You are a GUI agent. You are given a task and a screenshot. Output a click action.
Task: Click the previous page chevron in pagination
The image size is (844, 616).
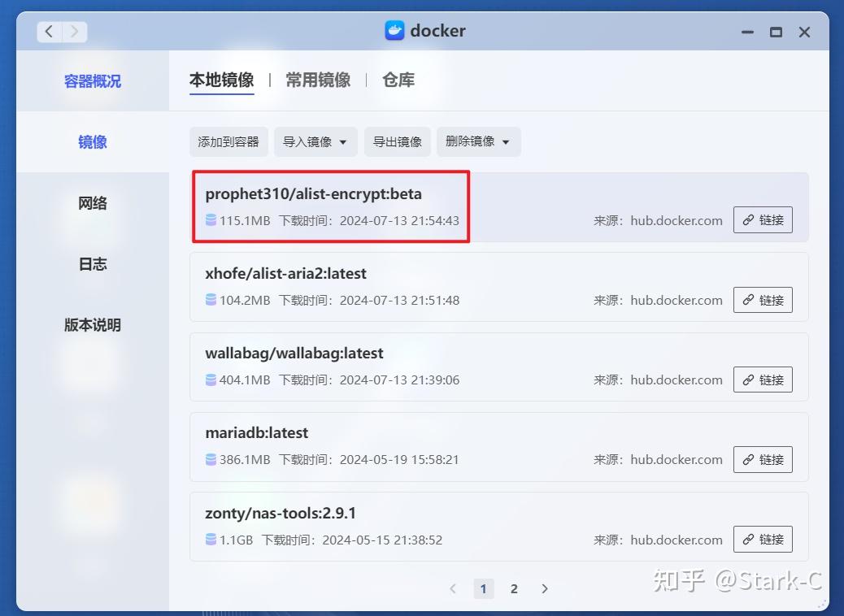coord(453,588)
